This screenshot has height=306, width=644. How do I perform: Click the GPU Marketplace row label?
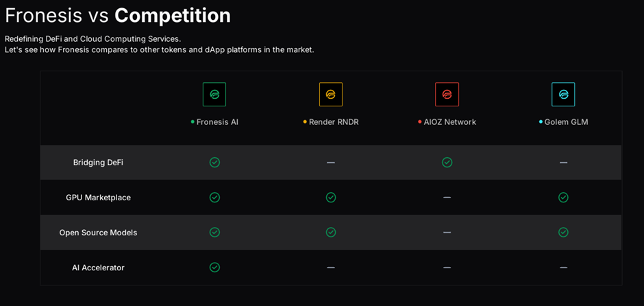98,198
